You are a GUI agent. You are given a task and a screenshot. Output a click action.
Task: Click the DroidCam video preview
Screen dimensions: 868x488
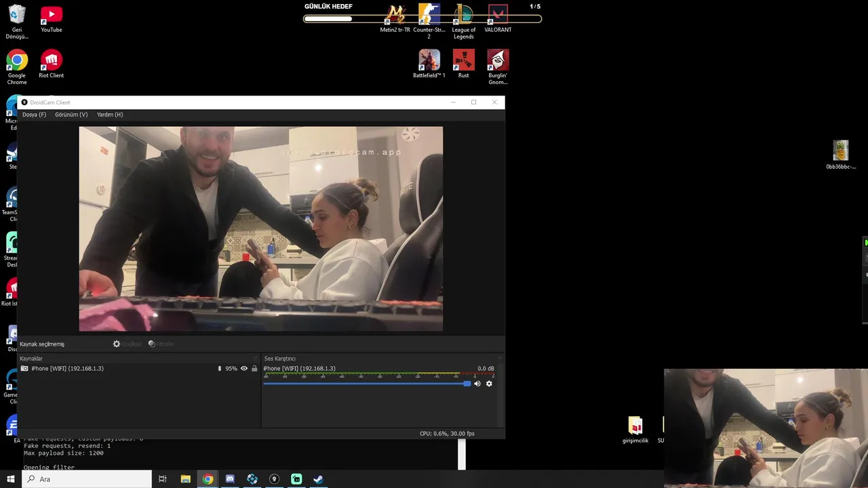tap(261, 229)
